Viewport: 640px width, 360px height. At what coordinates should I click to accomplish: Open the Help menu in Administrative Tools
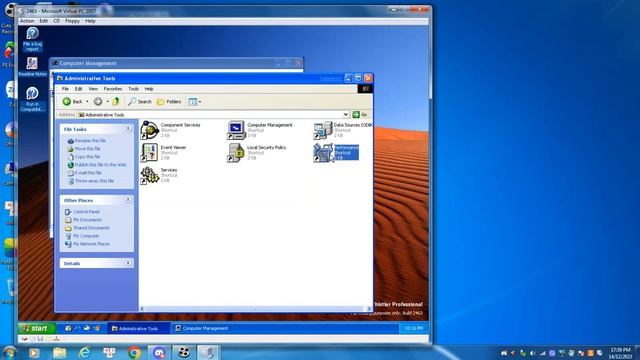(149, 89)
